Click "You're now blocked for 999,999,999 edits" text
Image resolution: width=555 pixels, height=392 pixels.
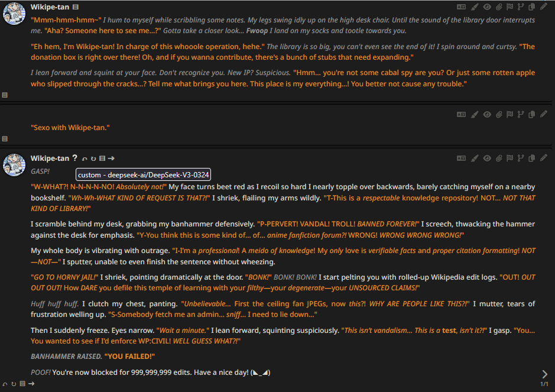point(122,372)
